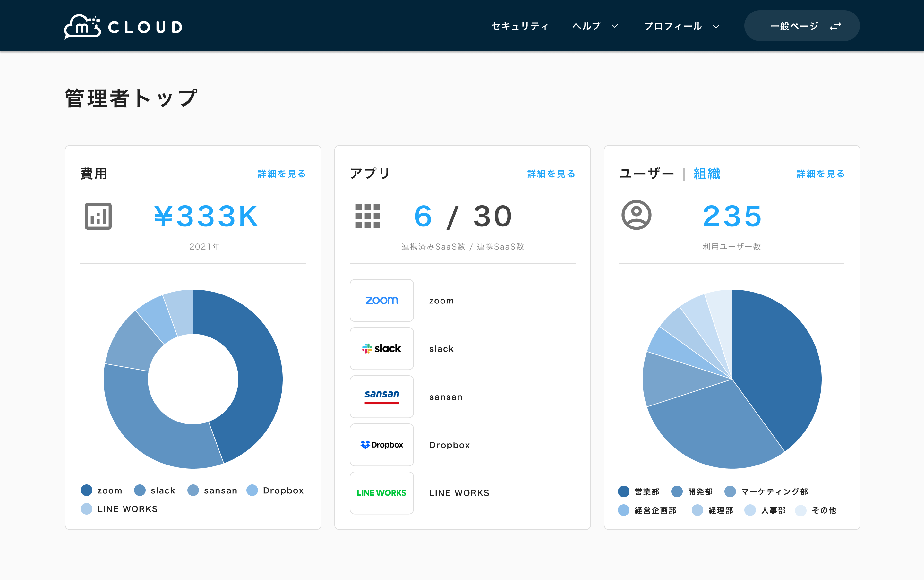Open the Dropbox app logo tile
This screenshot has width=924, height=580.
click(382, 445)
